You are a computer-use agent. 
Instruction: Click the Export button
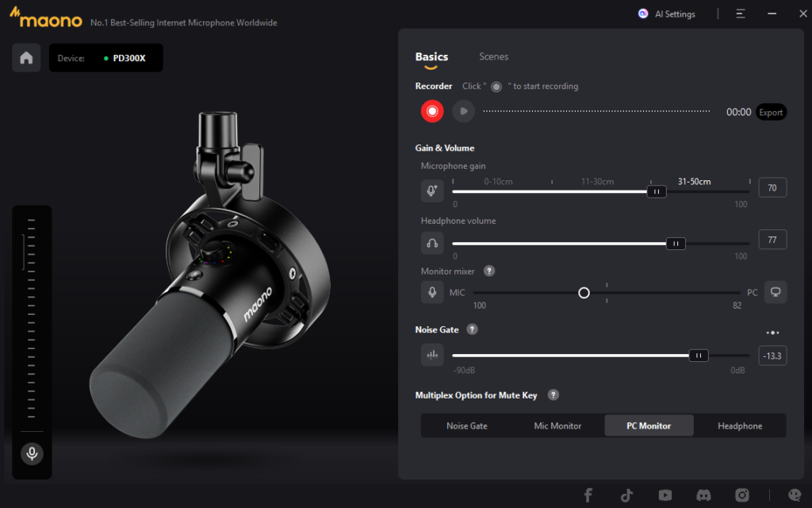(x=771, y=112)
